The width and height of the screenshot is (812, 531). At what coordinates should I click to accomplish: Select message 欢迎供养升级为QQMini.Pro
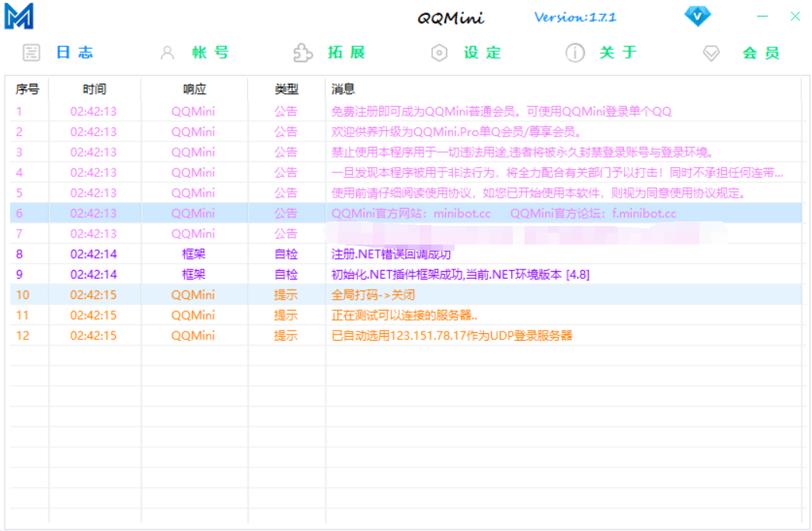point(455,132)
